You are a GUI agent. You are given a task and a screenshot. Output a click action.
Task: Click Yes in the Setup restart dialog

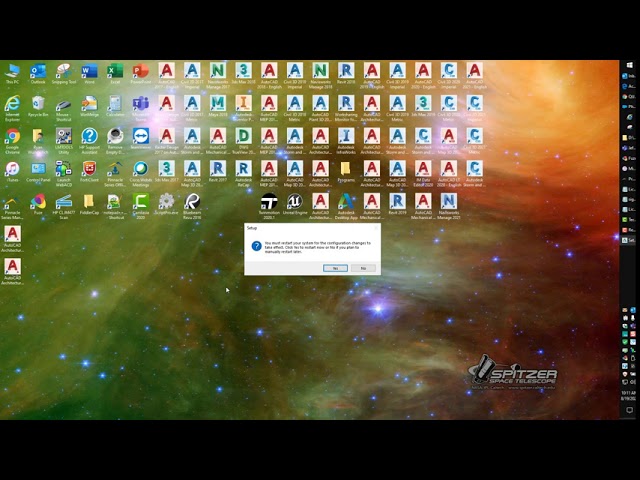(335, 268)
